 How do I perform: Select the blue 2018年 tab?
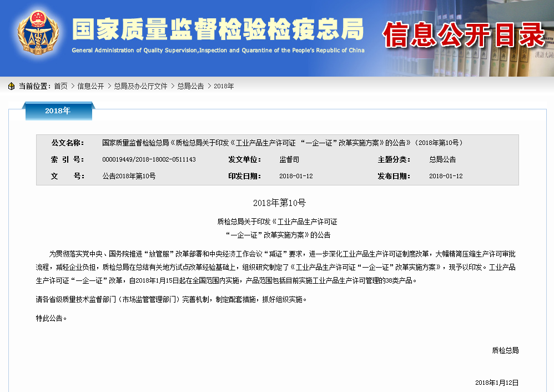tap(58, 111)
